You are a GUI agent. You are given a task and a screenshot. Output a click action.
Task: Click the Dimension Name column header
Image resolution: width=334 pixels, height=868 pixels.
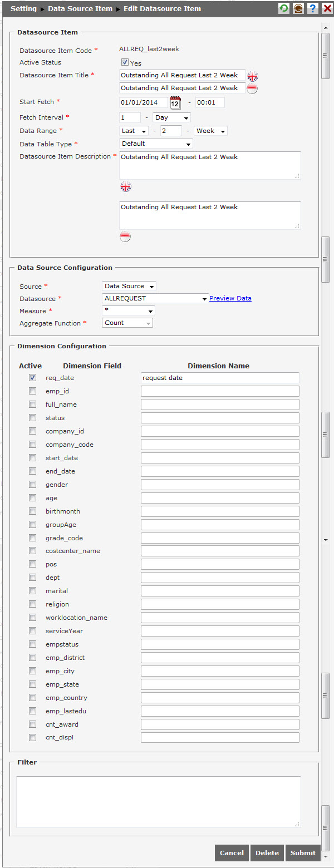(218, 366)
